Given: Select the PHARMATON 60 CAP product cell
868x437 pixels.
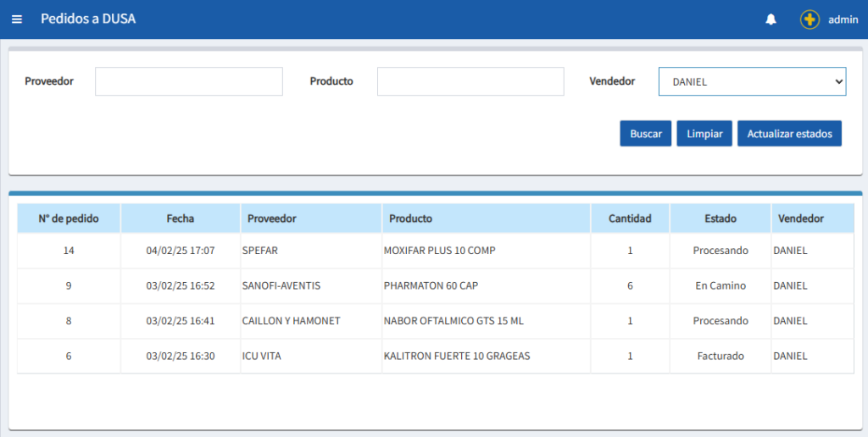Looking at the screenshot, I should [x=431, y=286].
